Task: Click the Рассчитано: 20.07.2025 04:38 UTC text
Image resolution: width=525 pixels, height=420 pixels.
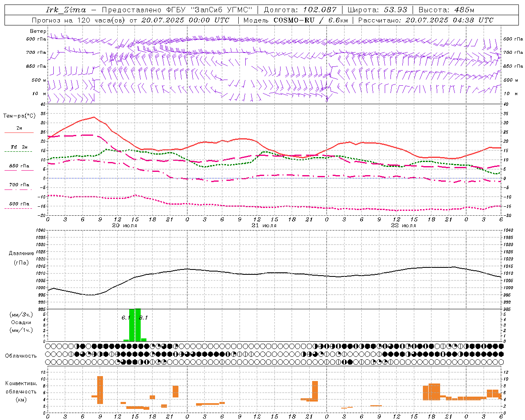Action: click(x=426, y=20)
